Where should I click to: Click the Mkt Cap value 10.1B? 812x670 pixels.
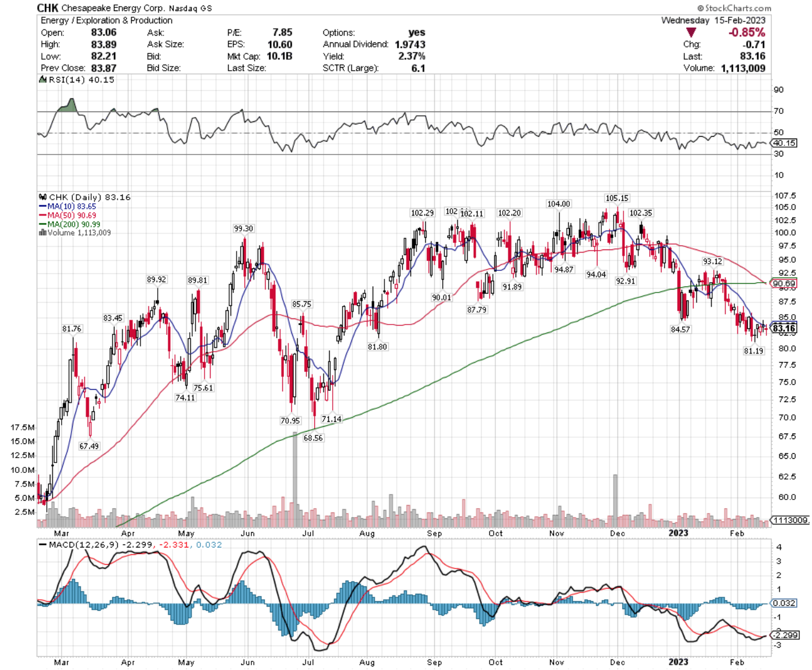click(x=279, y=56)
